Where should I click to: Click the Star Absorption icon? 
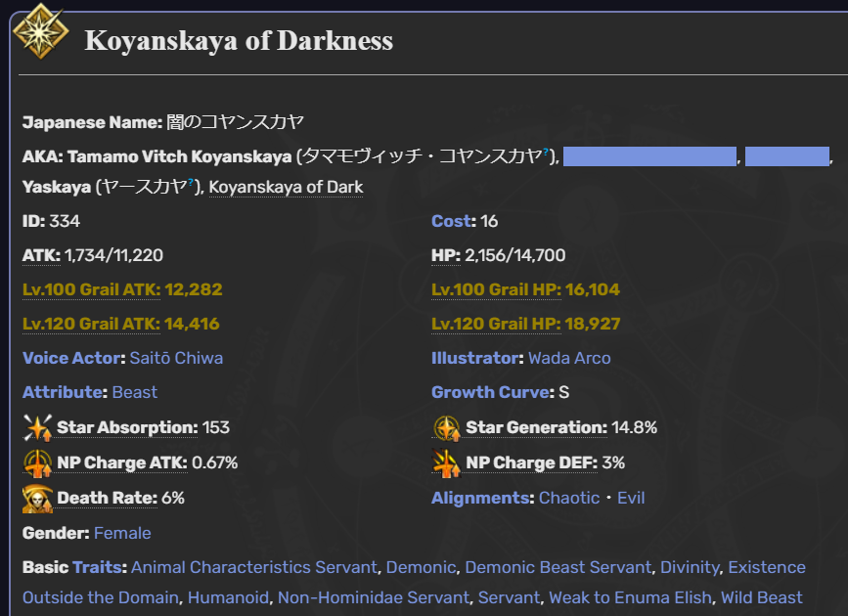pyautogui.click(x=37, y=427)
